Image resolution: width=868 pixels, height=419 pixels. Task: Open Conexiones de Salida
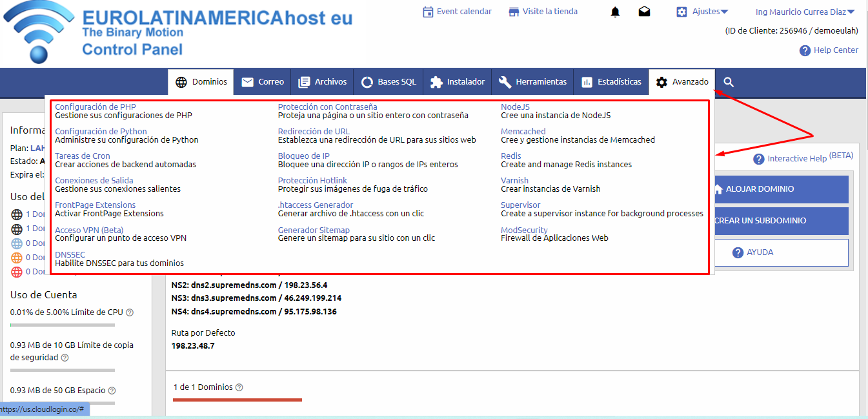pyautogui.click(x=94, y=181)
